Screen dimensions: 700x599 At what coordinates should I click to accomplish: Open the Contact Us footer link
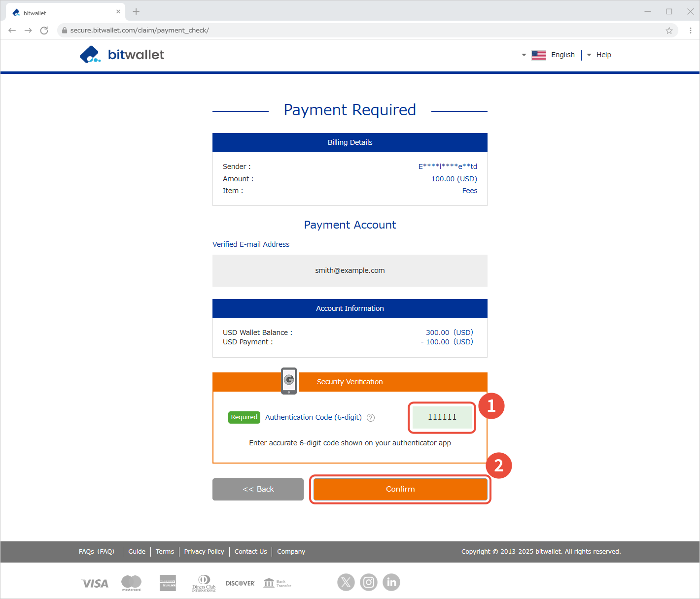pyautogui.click(x=250, y=552)
